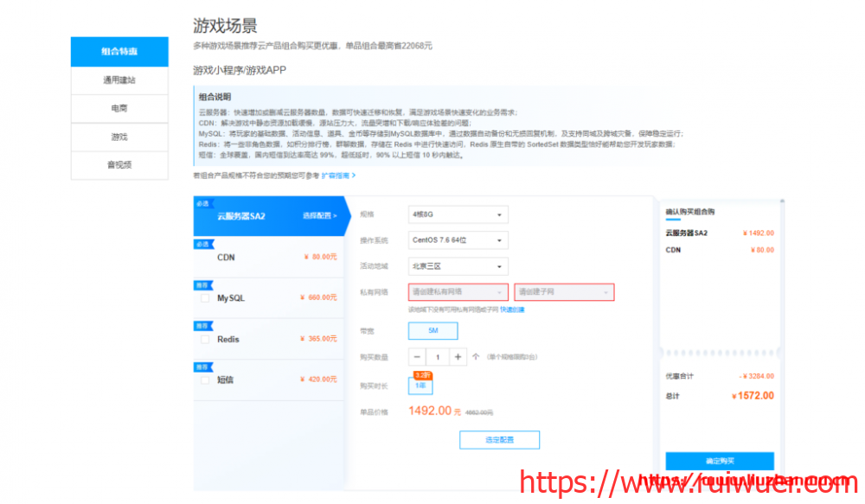Viewport: 865px width, 504px height.
Task: Check the 短信 product checkbox
Action: tap(205, 380)
